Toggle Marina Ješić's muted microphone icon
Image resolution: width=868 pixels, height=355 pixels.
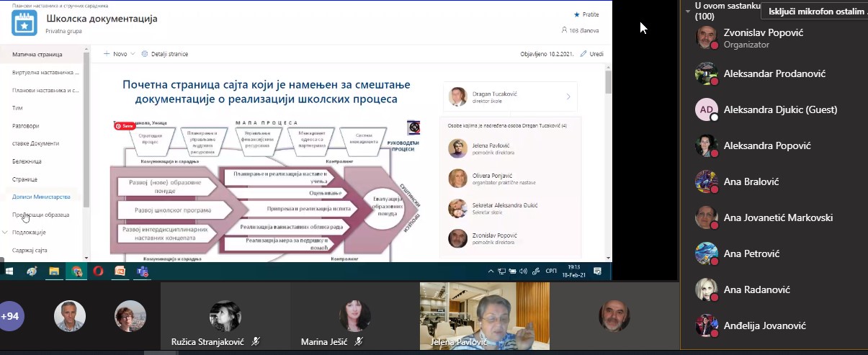[359, 342]
